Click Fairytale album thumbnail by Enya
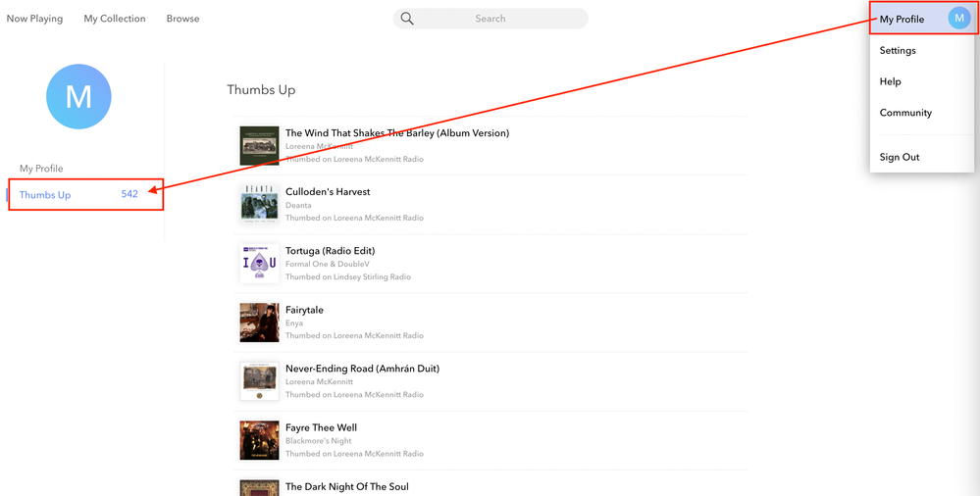The height and width of the screenshot is (496, 980). pyautogui.click(x=259, y=322)
